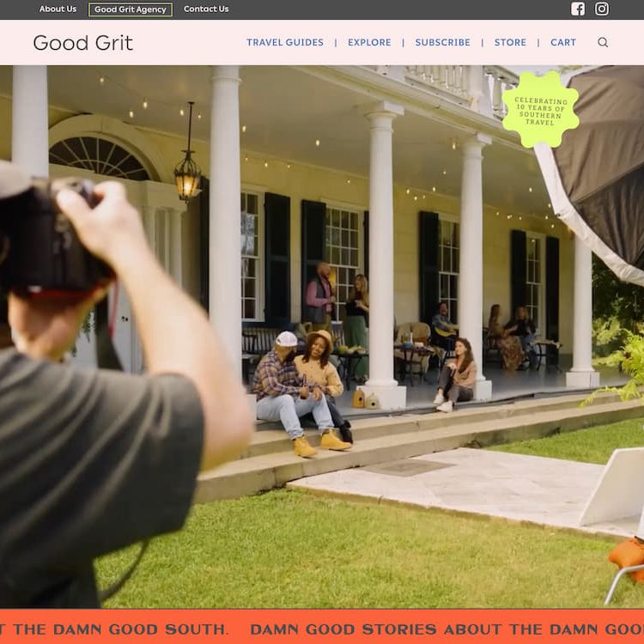Open the Travel Guides menu
Viewport: 644px width, 644px height.
[x=285, y=42]
